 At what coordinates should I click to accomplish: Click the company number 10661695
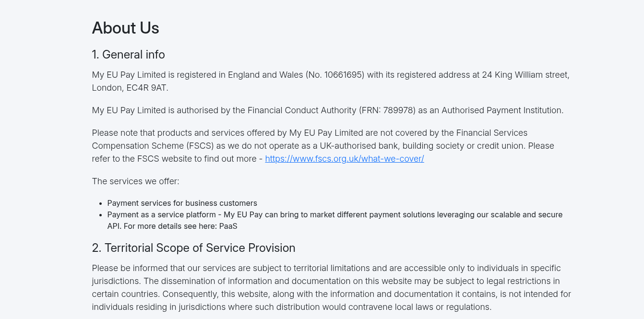344,75
